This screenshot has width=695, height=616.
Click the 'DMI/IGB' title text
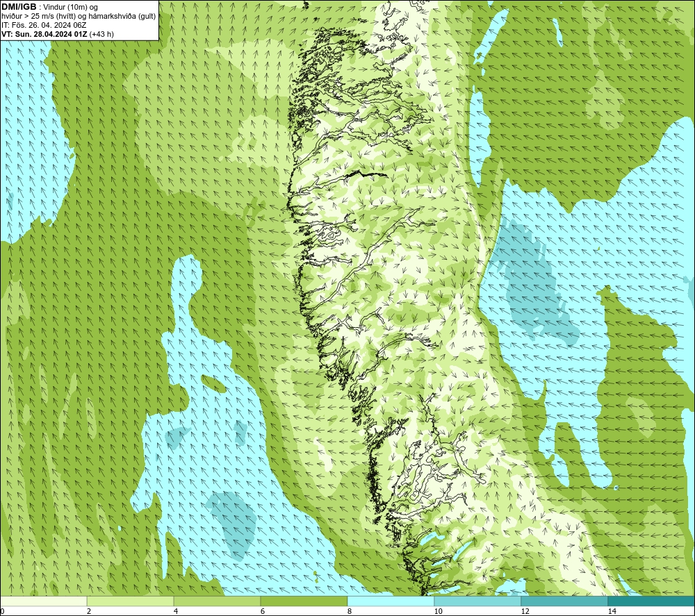(x=19, y=7)
